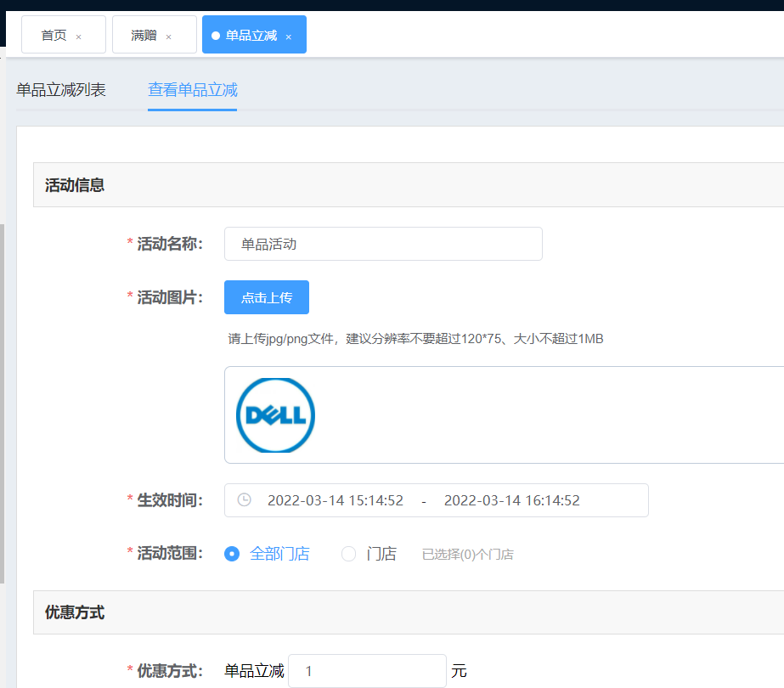Close the 首页 tab with its x icon
The image size is (784, 688).
tap(79, 37)
